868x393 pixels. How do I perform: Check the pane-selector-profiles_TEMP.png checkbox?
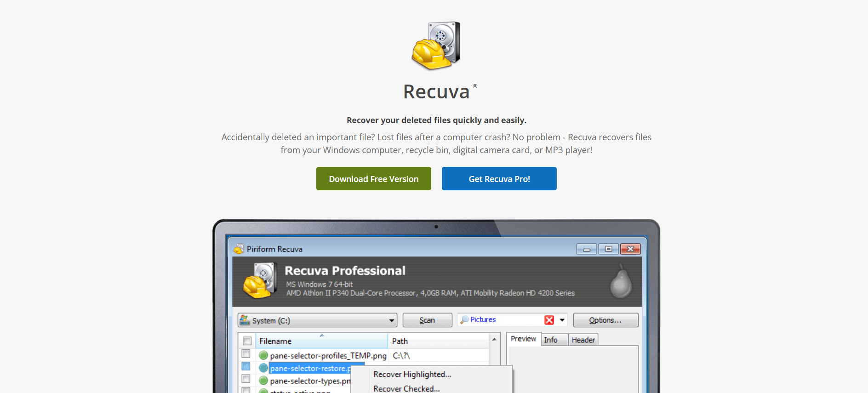[x=246, y=354]
